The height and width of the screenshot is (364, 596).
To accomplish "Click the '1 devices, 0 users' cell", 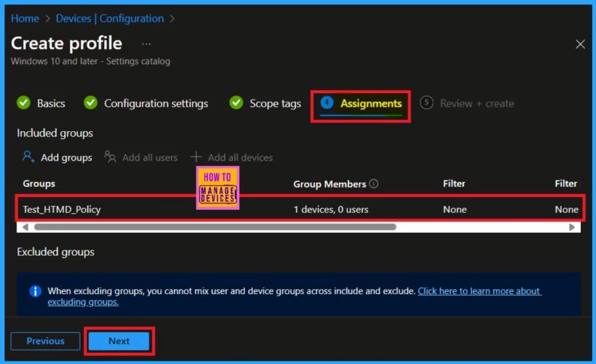I will (x=331, y=209).
